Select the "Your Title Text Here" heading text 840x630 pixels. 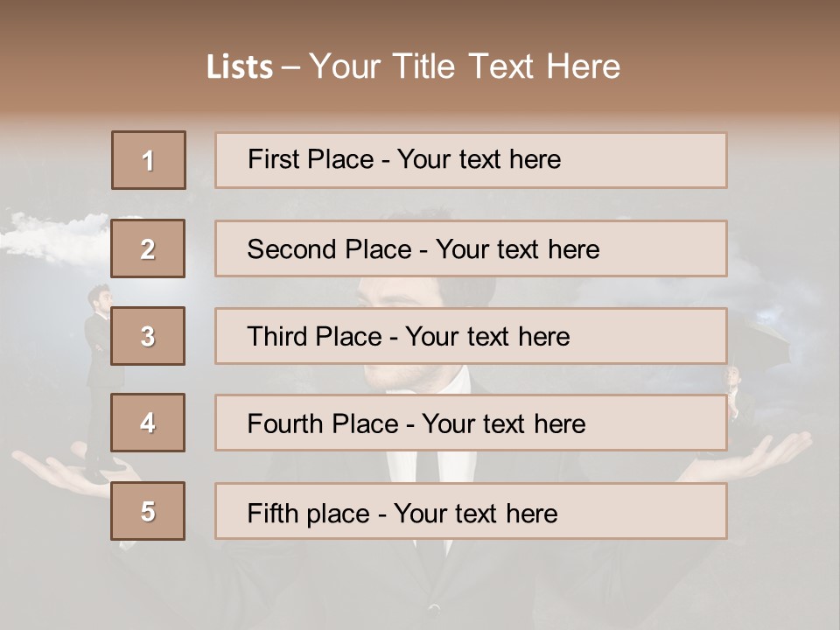click(465, 66)
